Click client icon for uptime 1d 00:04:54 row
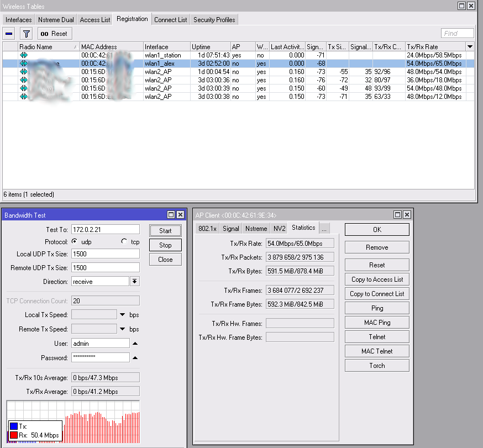 pyautogui.click(x=24, y=72)
